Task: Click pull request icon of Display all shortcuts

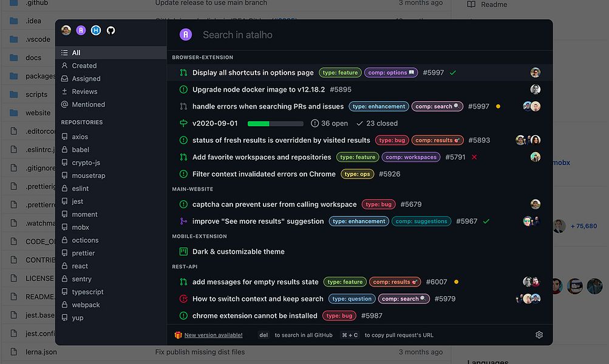Action: (x=183, y=73)
